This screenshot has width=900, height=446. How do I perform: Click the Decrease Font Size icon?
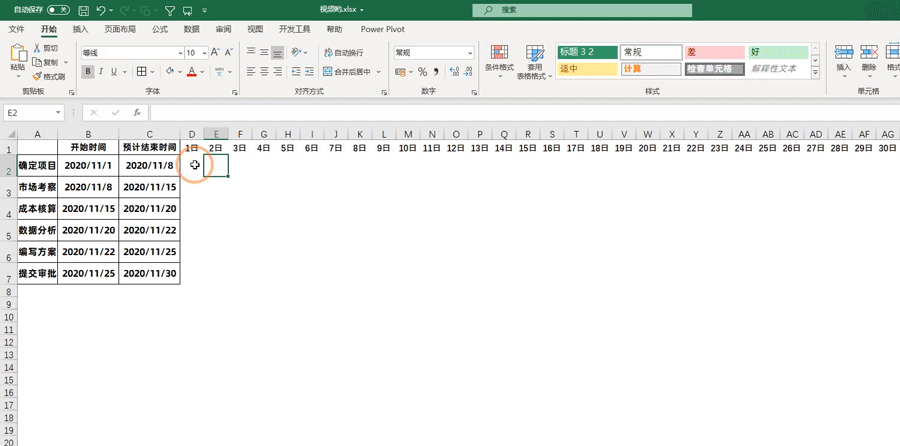pos(228,52)
